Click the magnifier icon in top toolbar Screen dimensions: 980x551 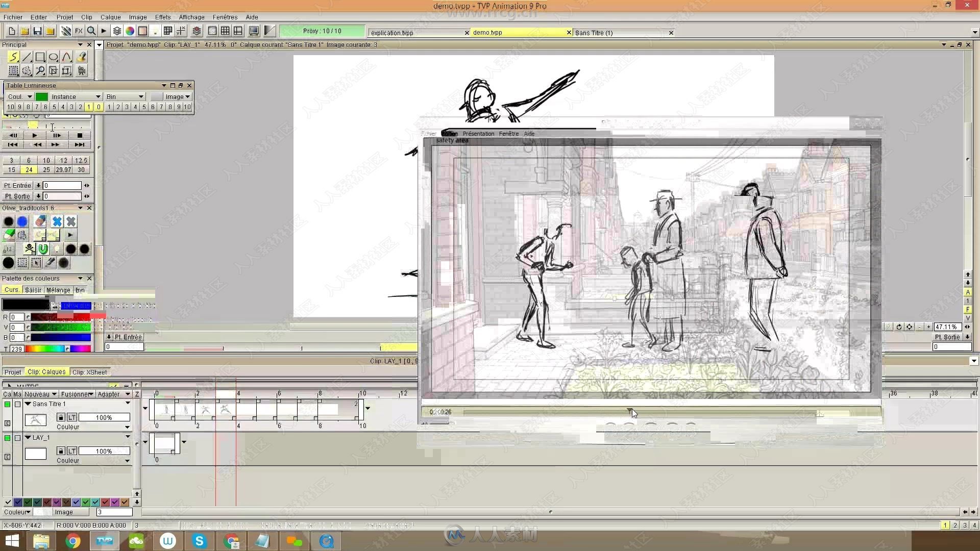(91, 31)
